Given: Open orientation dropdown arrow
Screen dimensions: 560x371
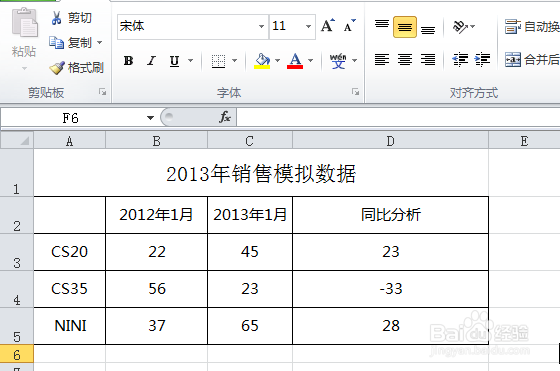Looking at the screenshot, I should (473, 26).
